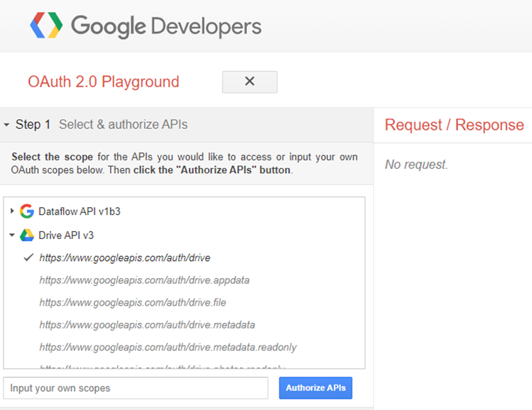Click the X close button beside OAuth title
This screenshot has width=532, height=410.
click(x=249, y=82)
